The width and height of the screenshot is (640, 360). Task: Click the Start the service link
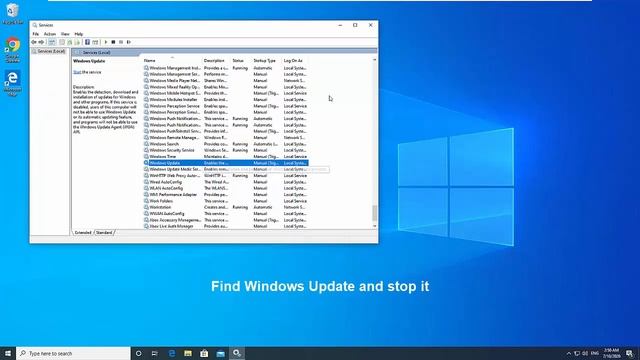(x=77, y=72)
